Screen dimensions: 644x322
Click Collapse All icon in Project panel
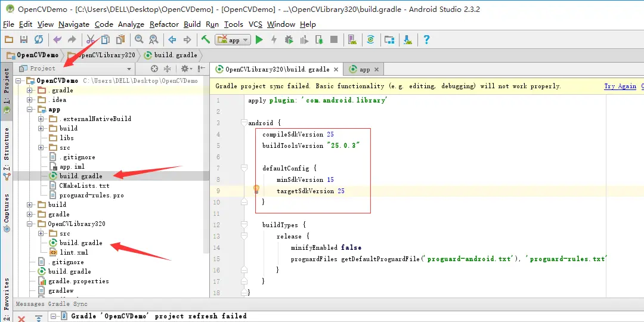coord(167,69)
